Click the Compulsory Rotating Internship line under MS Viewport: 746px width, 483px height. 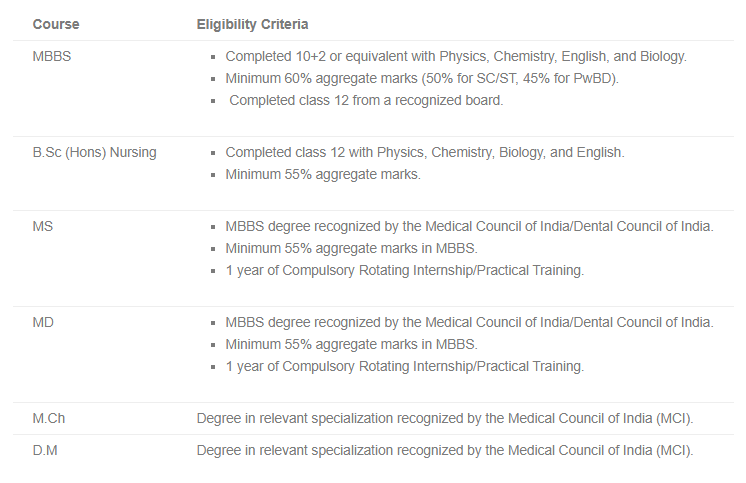404,270
